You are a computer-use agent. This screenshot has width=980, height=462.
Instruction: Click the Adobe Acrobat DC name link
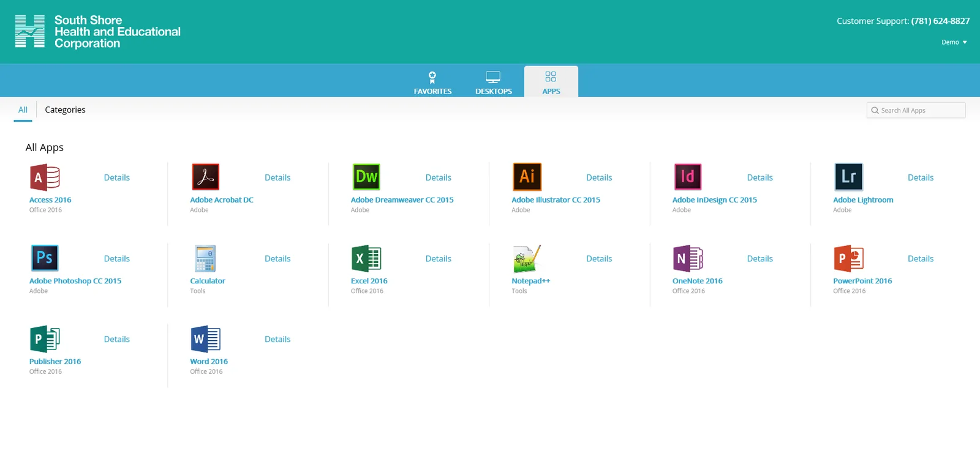coord(222,200)
